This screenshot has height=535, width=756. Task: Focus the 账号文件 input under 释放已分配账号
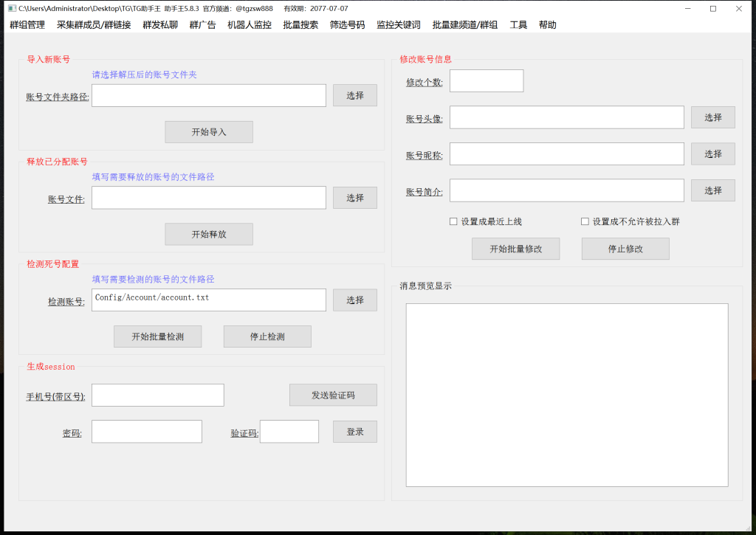pos(209,198)
